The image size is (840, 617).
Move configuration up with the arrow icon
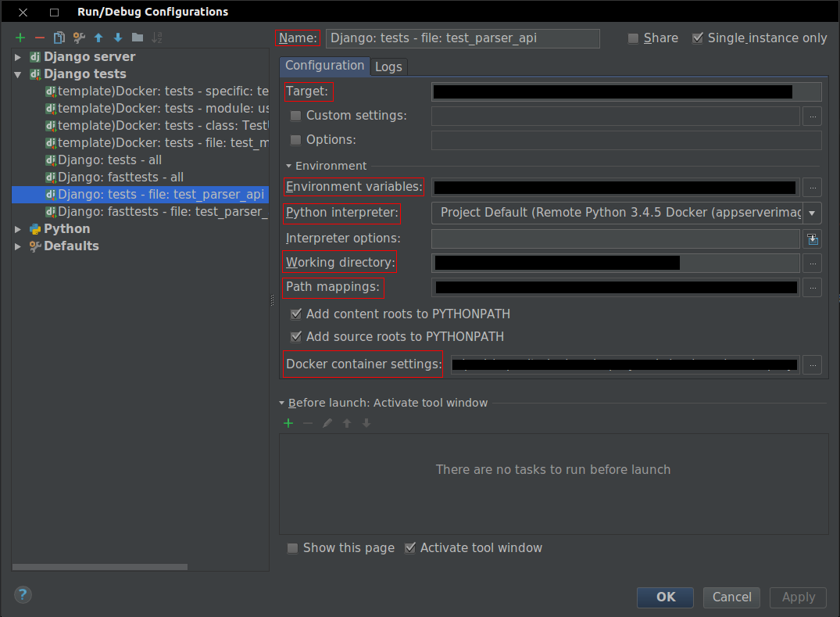click(98, 38)
